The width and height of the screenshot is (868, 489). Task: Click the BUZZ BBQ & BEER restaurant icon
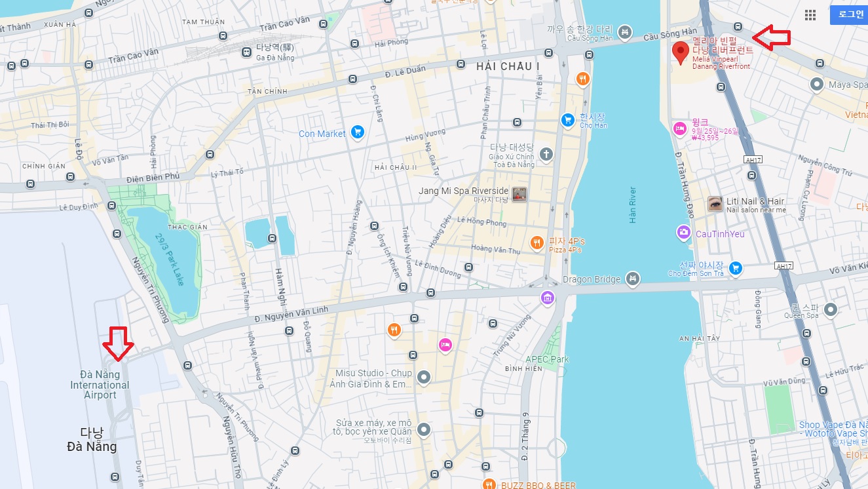[x=489, y=485]
